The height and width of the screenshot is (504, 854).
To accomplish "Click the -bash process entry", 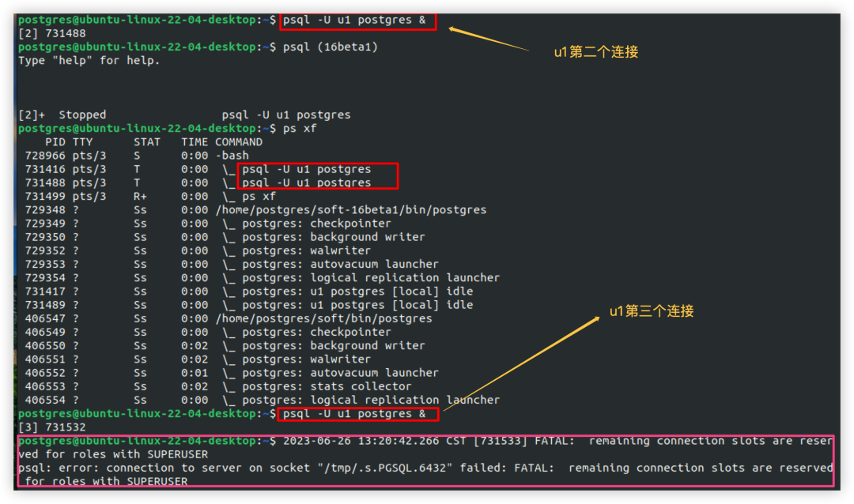I will 232,156.
